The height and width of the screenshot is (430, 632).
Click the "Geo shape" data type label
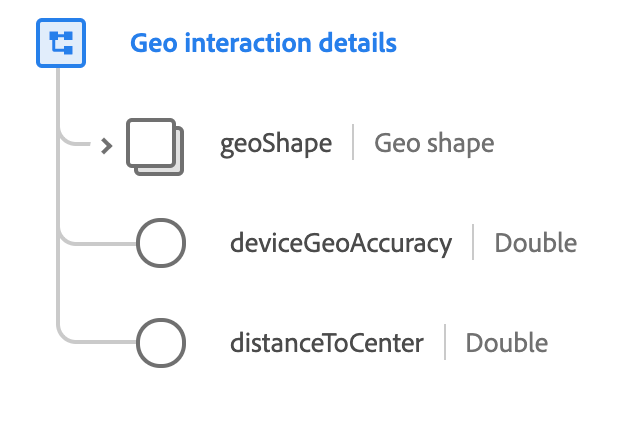[x=434, y=143]
